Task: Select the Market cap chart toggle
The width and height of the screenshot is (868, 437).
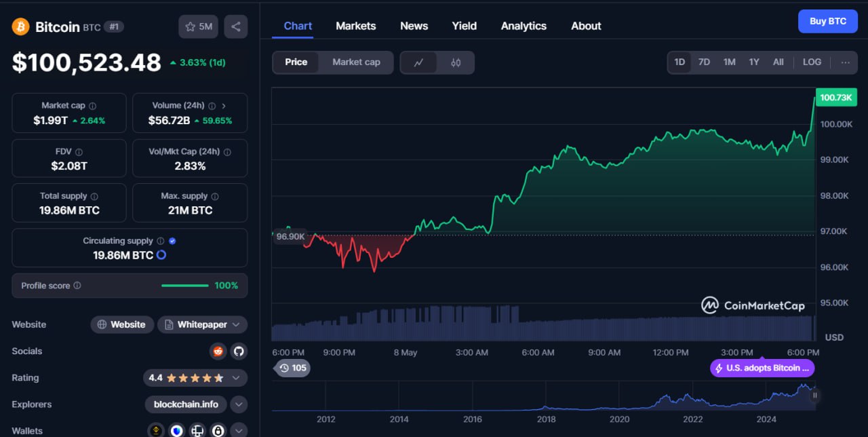Action: pos(356,62)
